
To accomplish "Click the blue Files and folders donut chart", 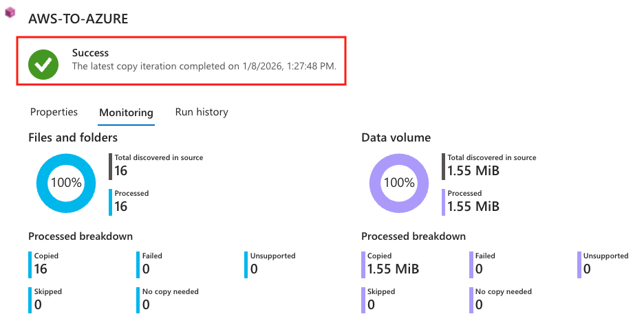I will tap(65, 183).
